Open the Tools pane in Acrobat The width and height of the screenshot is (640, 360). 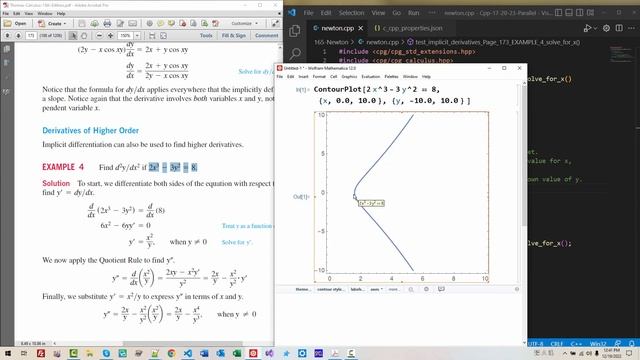(206, 36)
